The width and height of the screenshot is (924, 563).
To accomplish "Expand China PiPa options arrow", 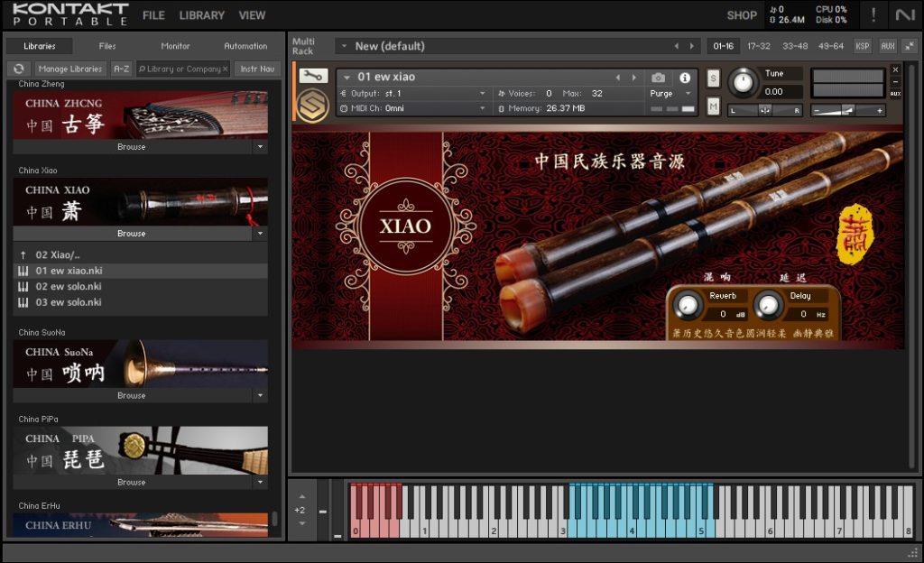I will (260, 482).
